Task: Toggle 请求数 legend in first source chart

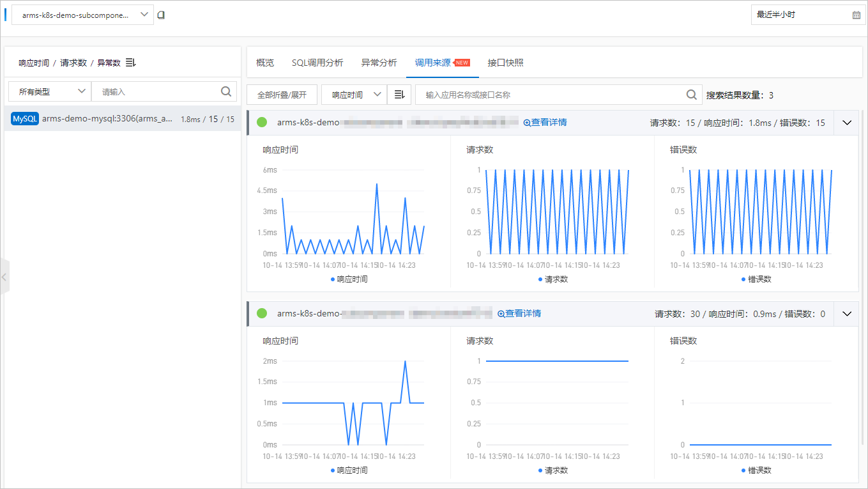Action: pos(552,279)
